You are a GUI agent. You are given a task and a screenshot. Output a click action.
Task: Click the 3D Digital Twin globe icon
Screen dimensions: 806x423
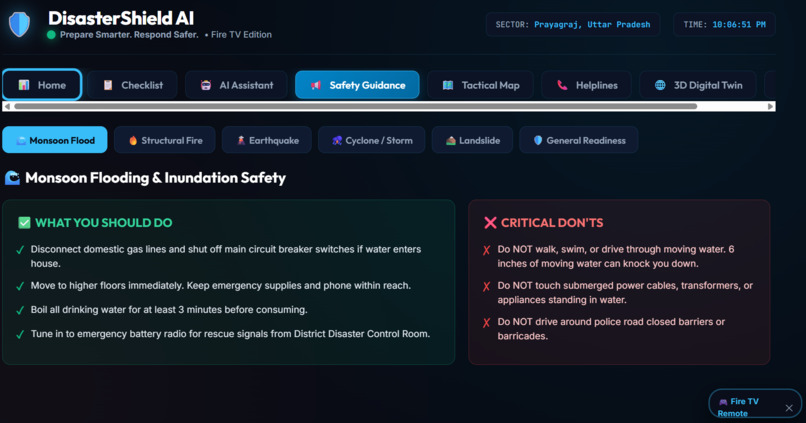pyautogui.click(x=660, y=85)
